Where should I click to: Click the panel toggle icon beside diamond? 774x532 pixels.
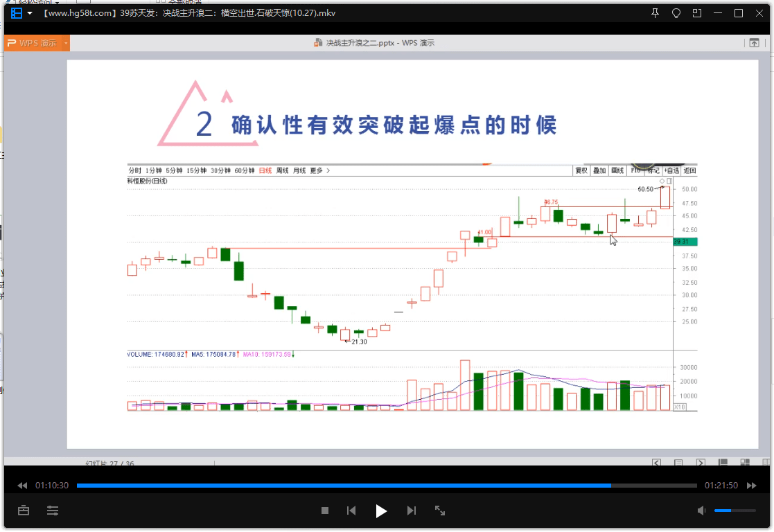[669, 181]
